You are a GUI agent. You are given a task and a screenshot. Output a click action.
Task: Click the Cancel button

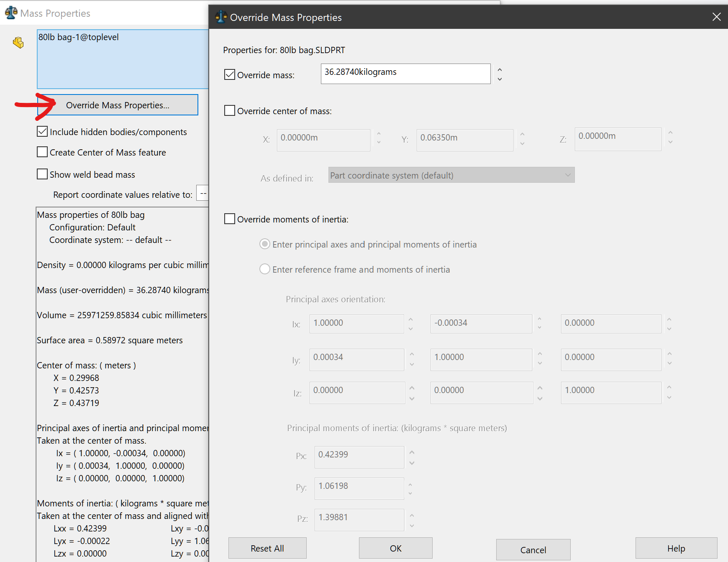click(533, 549)
